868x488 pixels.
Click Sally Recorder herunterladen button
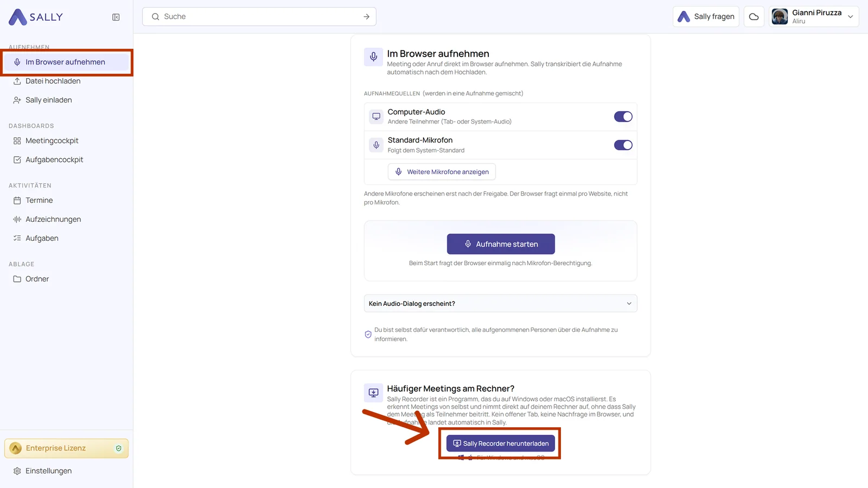click(x=501, y=444)
